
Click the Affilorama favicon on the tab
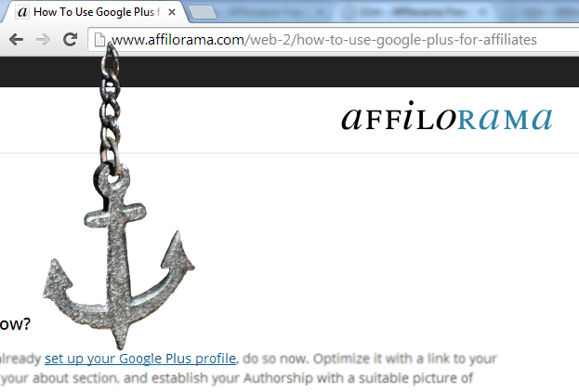click(x=22, y=12)
